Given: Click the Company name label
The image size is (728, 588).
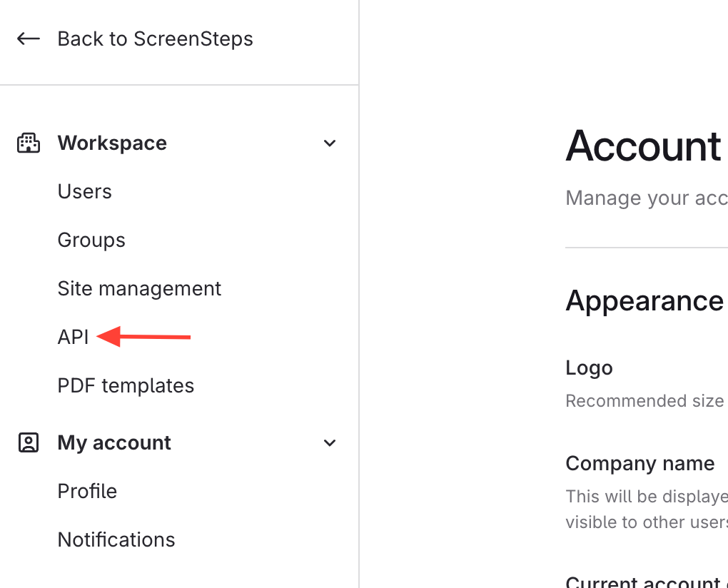Looking at the screenshot, I should [x=639, y=463].
